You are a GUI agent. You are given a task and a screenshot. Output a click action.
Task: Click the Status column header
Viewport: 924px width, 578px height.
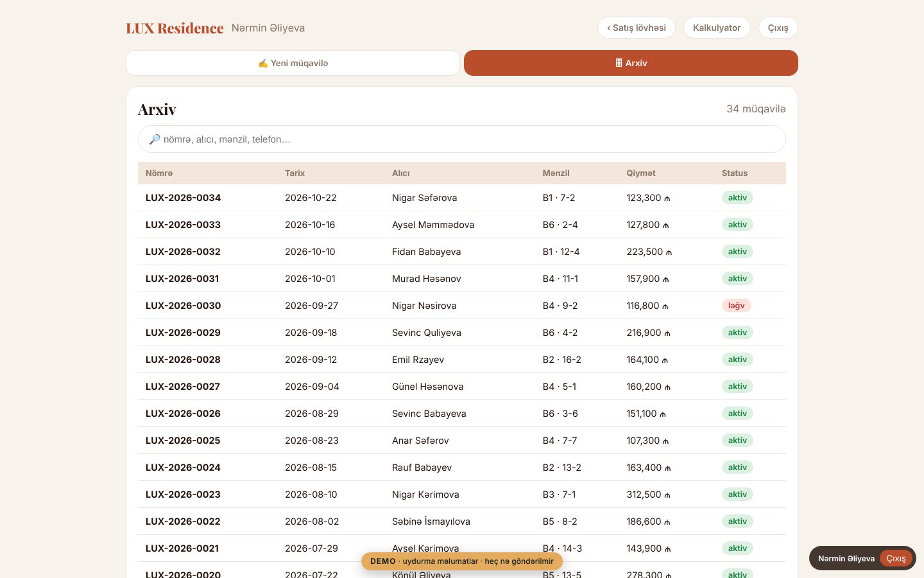(x=735, y=173)
